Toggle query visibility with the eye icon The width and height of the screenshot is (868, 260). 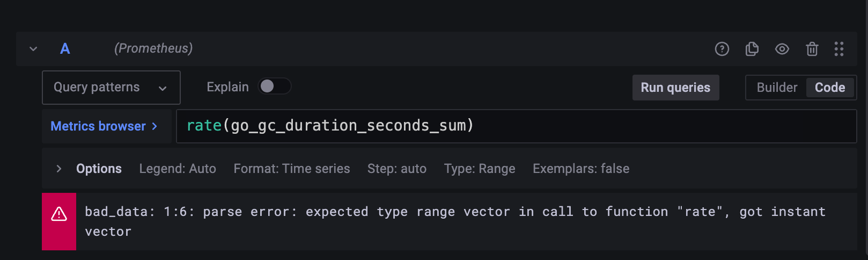pos(782,49)
